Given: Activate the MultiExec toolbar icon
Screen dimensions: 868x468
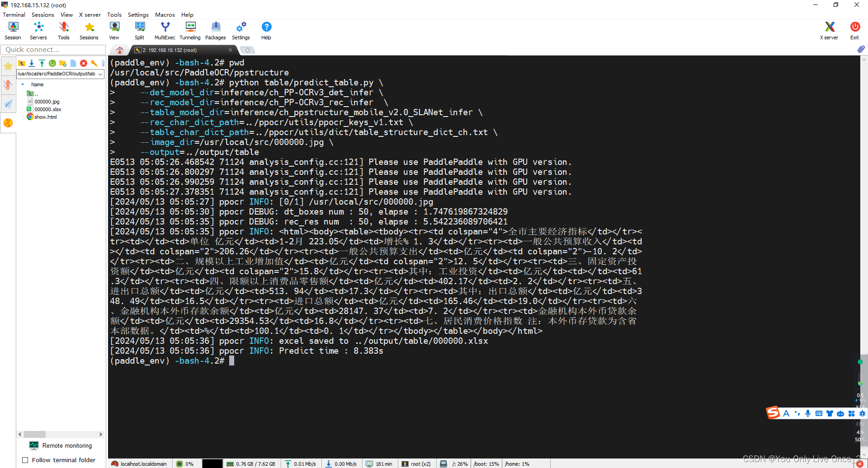Looking at the screenshot, I should pos(165,31).
